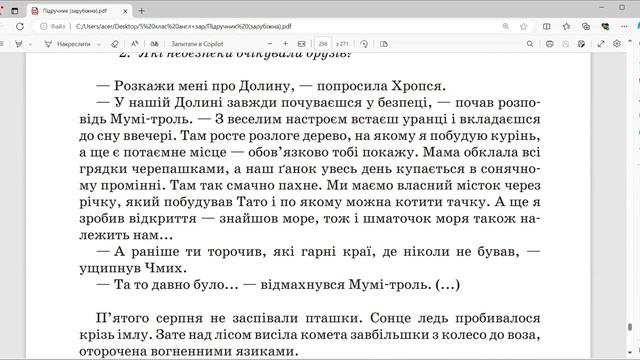Click the word 'Хропся' in first line
Viewport: 640px width, 360px height.
416,86
